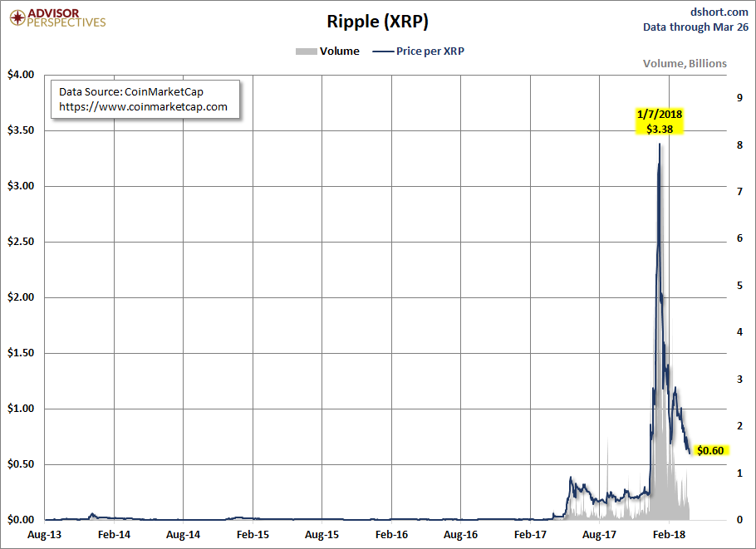The image size is (756, 549).
Task: Click the Data Source: CoinMarketCap text
Action: pyautogui.click(x=131, y=91)
